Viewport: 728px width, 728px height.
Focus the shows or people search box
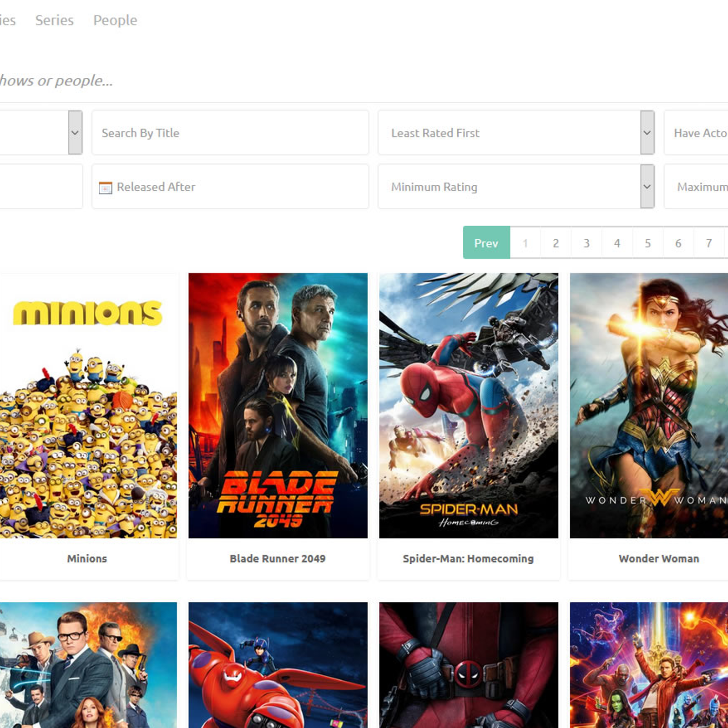click(x=56, y=81)
